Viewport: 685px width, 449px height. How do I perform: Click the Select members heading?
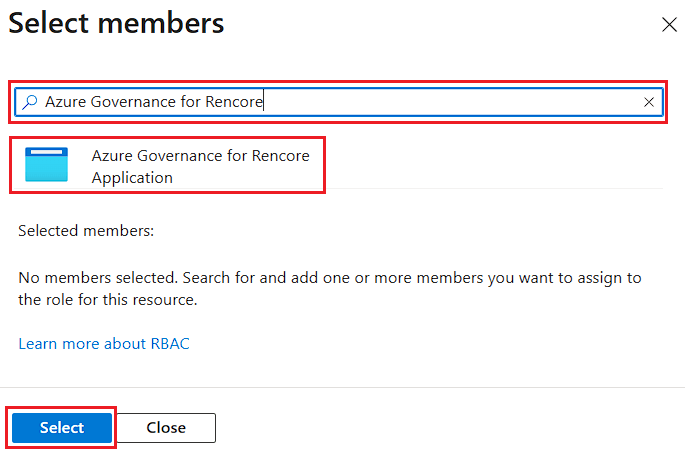point(116,23)
